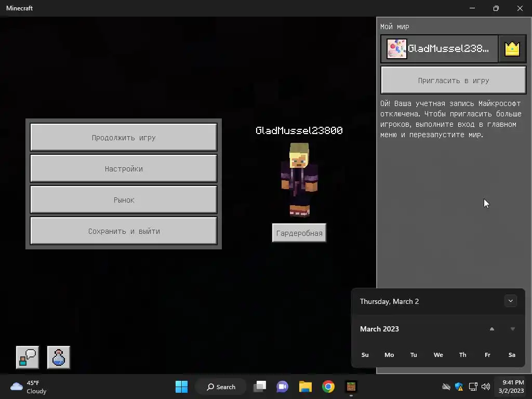The height and width of the screenshot is (399, 532).
Task: Click Thursday, March 2 date text
Action: coord(389,301)
